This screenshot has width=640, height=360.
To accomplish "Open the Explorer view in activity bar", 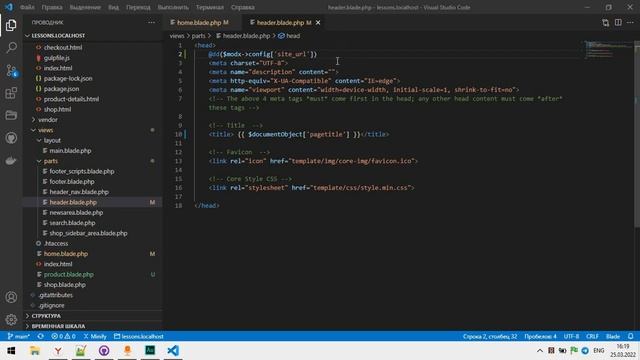I will pos(11,25).
